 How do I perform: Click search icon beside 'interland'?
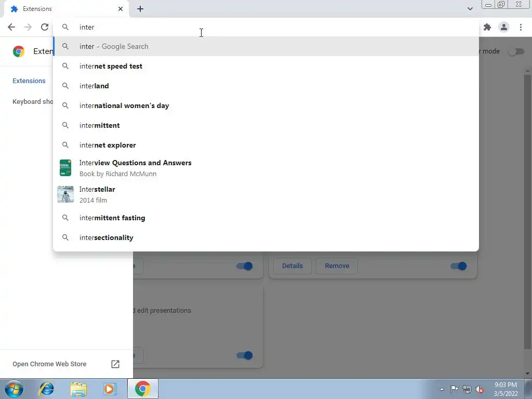[x=65, y=86]
